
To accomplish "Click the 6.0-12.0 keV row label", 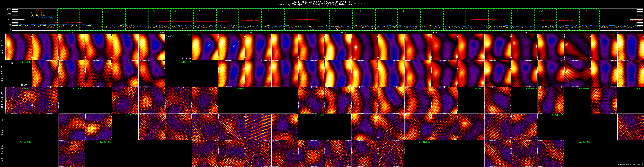I will (2, 74).
